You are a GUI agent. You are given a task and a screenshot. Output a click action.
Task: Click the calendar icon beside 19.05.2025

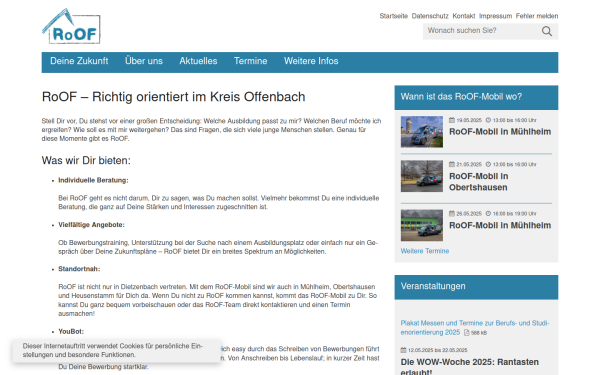[x=452, y=120]
